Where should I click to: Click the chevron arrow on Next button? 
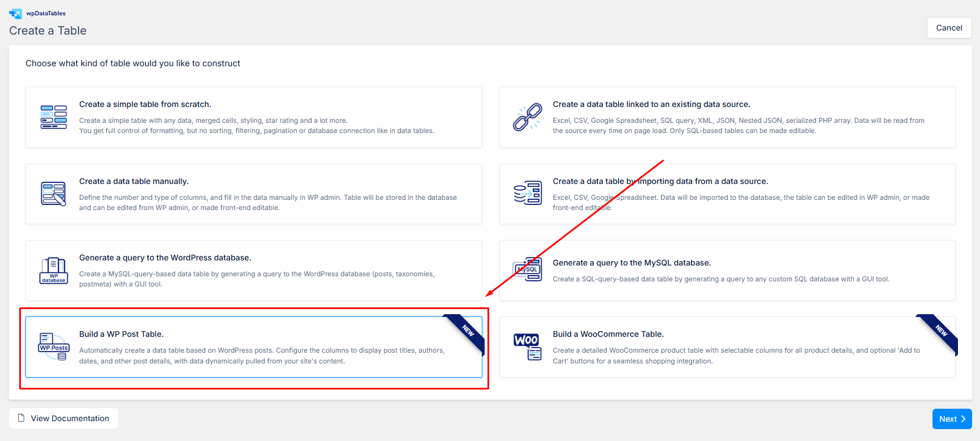pos(963,419)
